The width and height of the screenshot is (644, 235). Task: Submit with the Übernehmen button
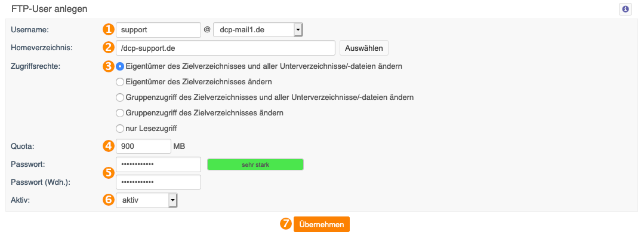[322, 224]
